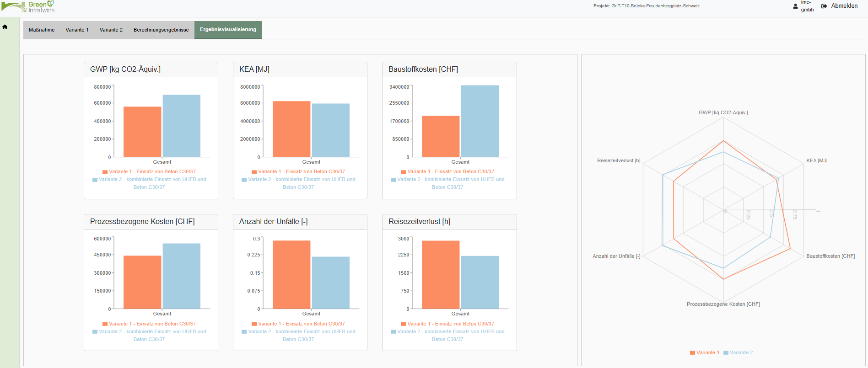Switch to the Variante 1 tab
The image size is (868, 368).
(x=77, y=30)
